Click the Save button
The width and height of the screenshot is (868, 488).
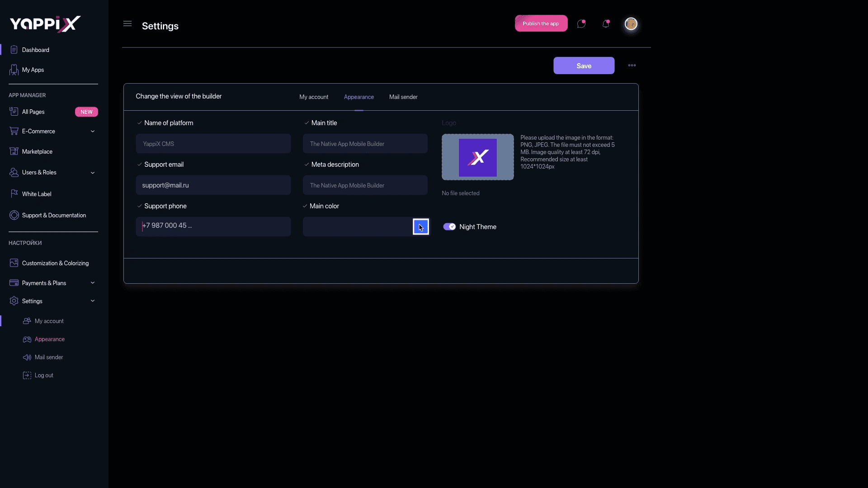(584, 66)
